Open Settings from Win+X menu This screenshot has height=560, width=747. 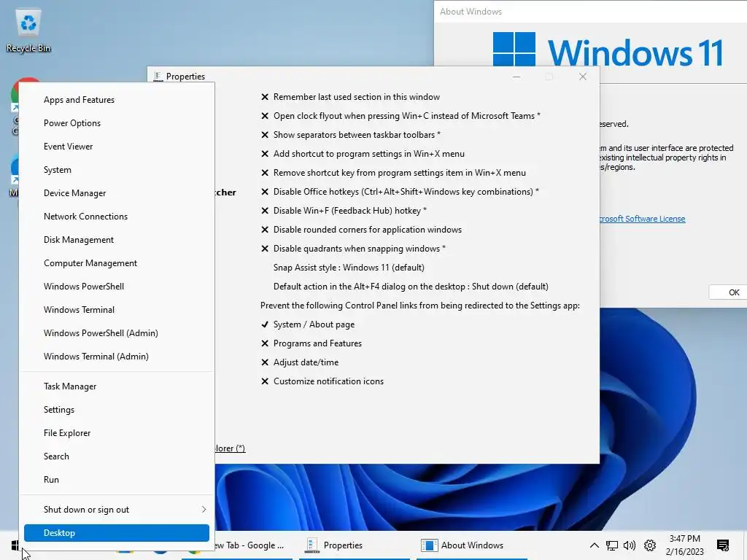117,410
